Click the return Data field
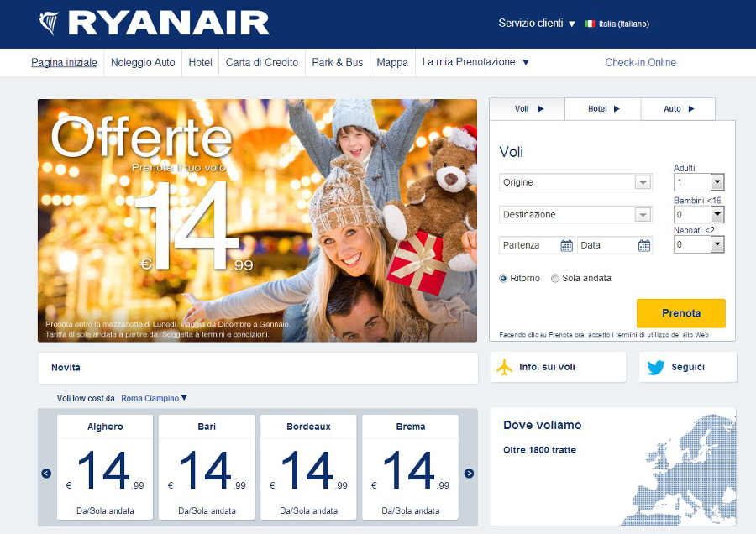 coord(615,245)
